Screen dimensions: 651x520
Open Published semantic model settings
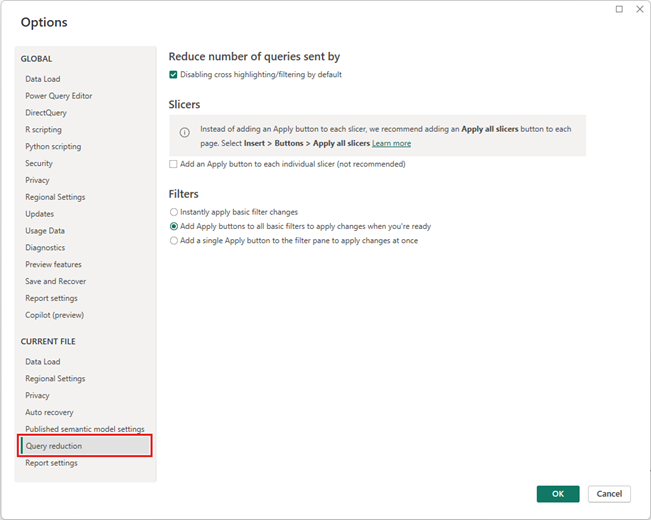coord(85,429)
